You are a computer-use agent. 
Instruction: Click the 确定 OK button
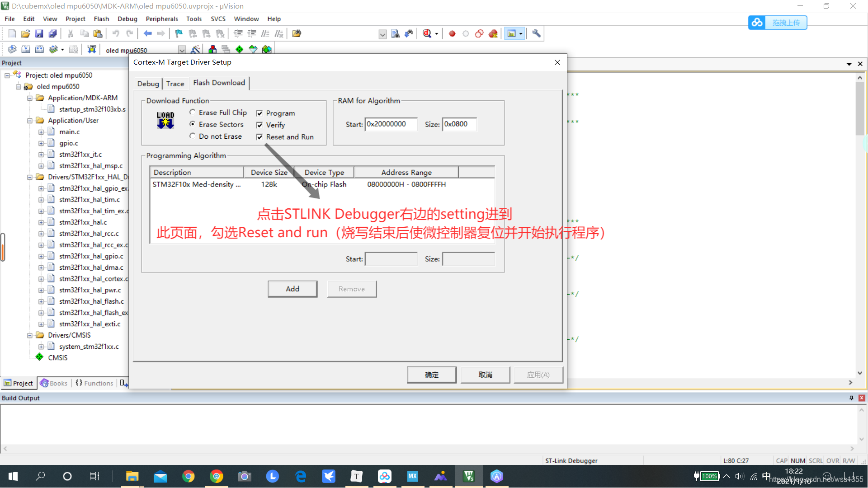tap(431, 375)
